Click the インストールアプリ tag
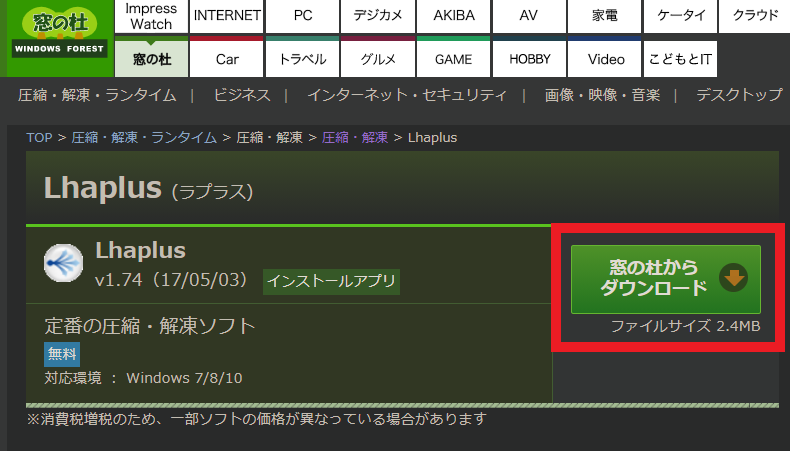This screenshot has width=790, height=451. tap(332, 281)
